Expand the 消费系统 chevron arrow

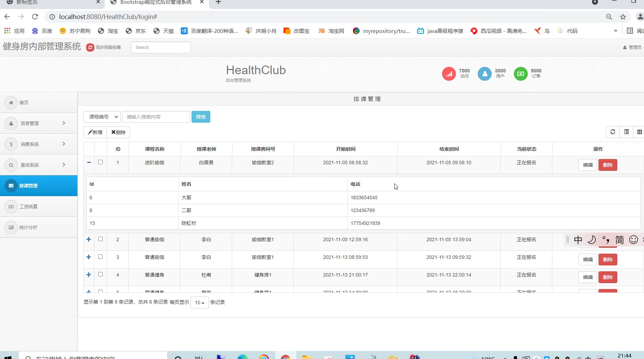64,144
